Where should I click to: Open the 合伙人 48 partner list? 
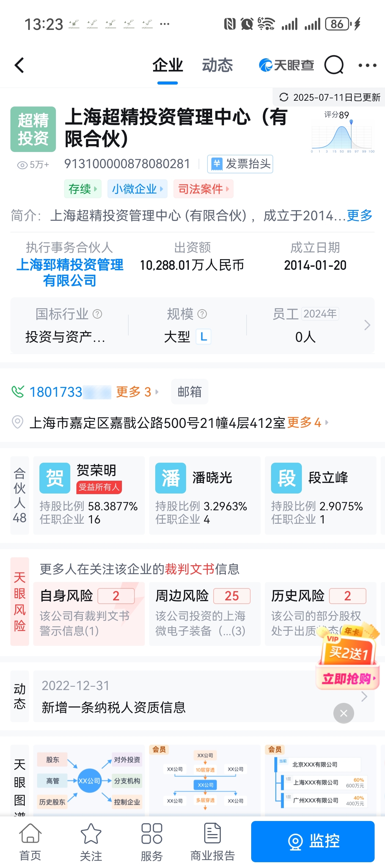tap(20, 495)
